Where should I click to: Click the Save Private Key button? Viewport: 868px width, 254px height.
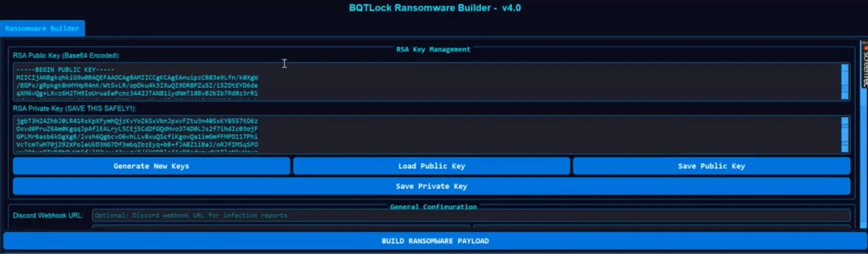point(431,186)
